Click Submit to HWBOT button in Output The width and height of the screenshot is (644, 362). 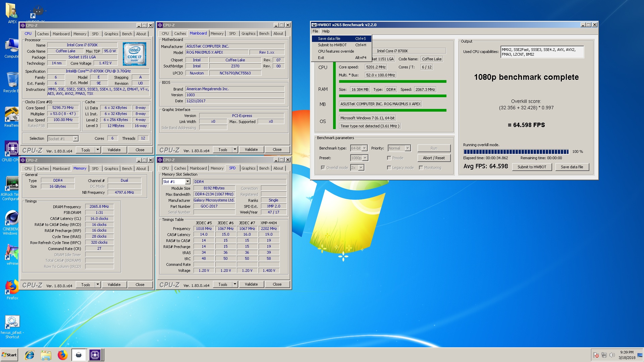click(x=532, y=167)
